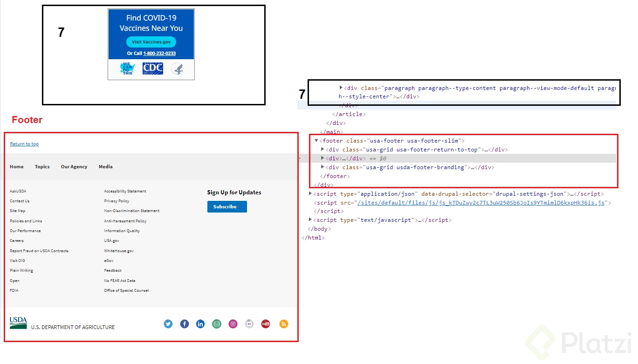Screen dimensions: 638x364
Task: Open Report Fraud on USDA Contracts link
Action: 39,251
